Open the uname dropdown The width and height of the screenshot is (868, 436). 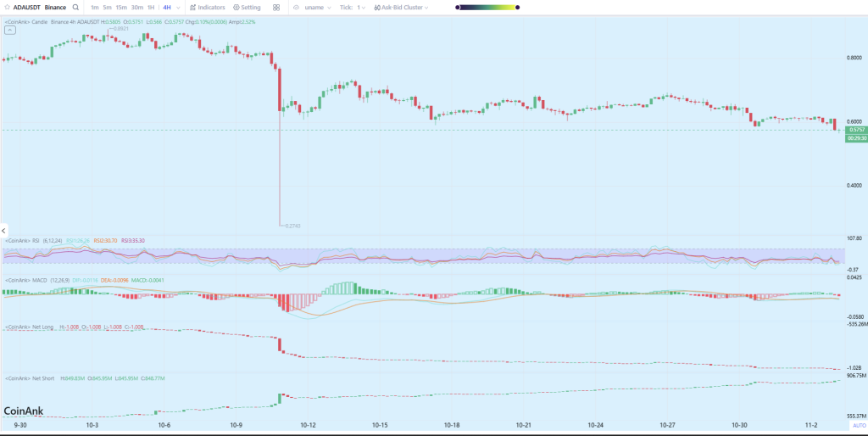point(319,8)
